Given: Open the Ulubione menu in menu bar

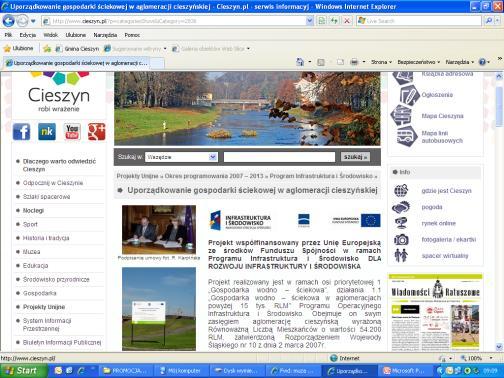Looking at the screenshot, I should 76,35.
